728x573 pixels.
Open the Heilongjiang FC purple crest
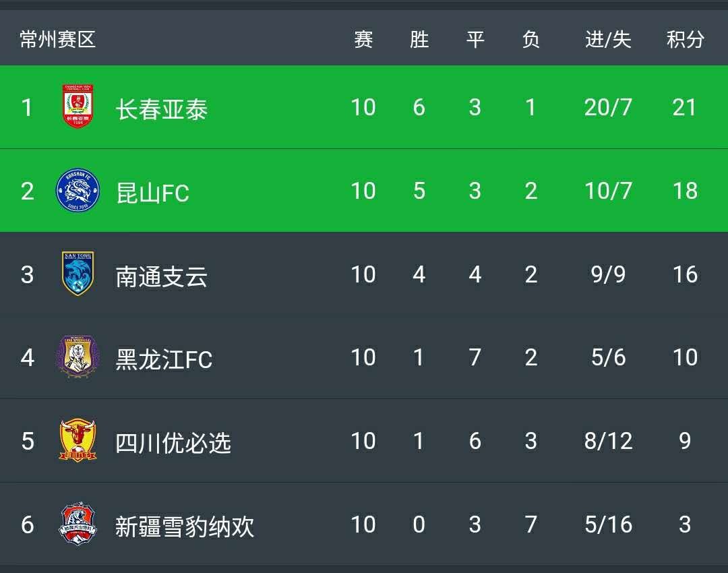78,357
